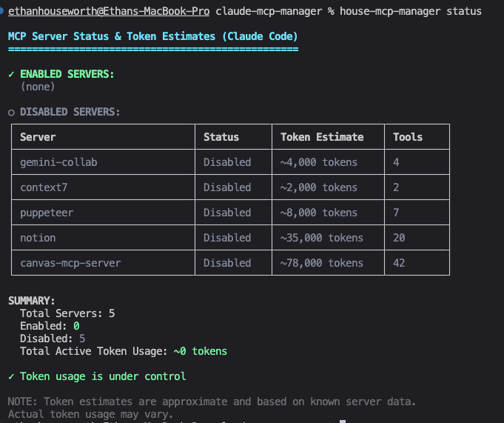This screenshot has width=504, height=423.
Task: Click the 'Actual token usage may vary.' line
Action: (90, 414)
